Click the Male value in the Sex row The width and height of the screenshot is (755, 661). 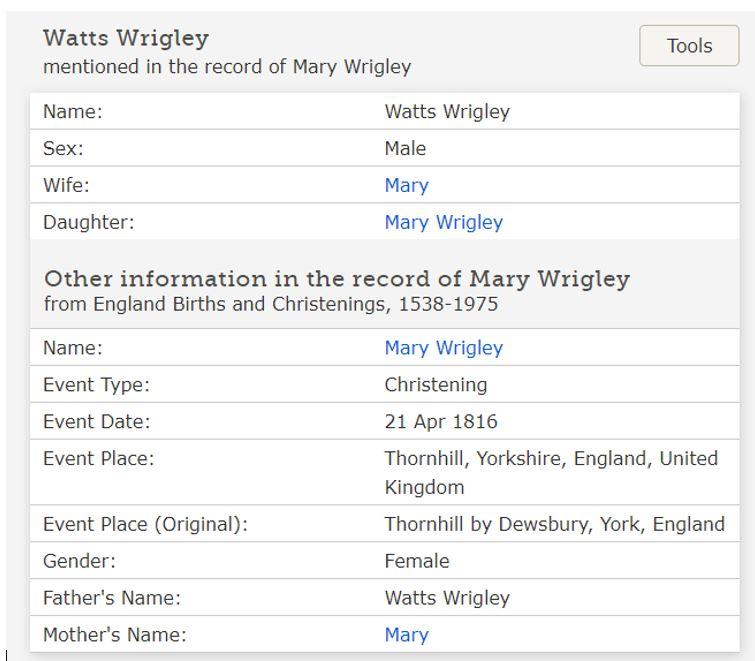coord(405,148)
